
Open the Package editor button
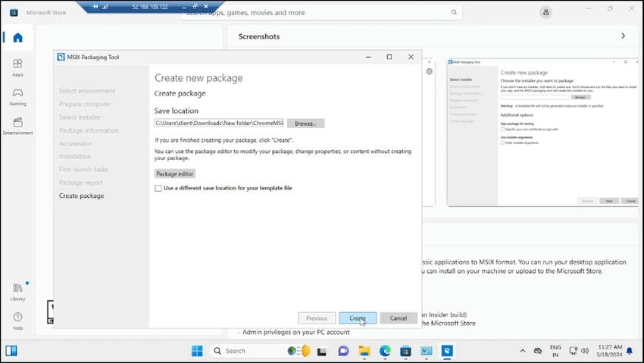[x=175, y=174]
